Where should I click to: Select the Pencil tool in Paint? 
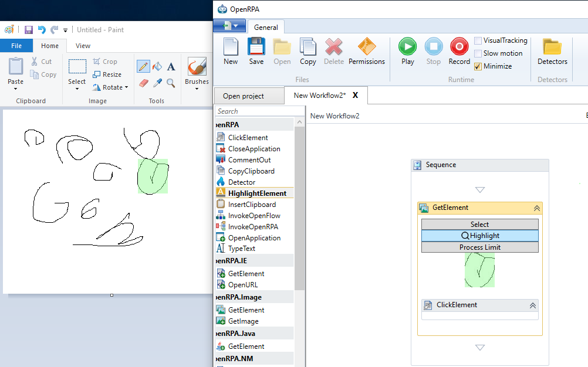pyautogui.click(x=143, y=66)
